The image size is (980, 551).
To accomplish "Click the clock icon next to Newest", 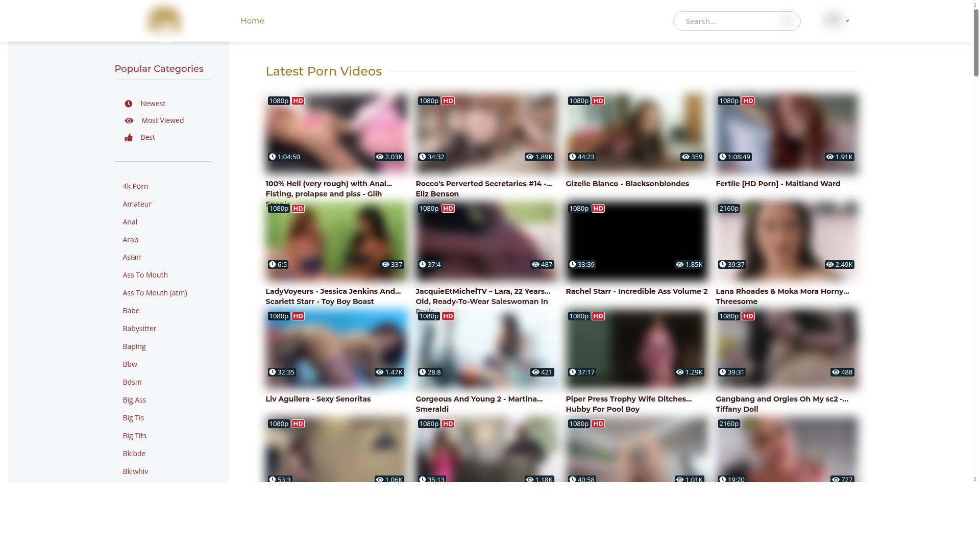I will point(129,104).
